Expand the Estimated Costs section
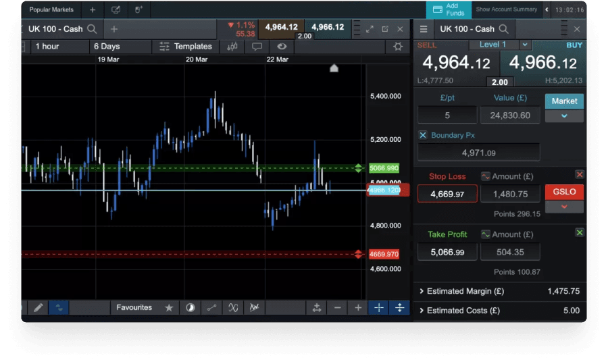608x364 pixels. tap(422, 311)
